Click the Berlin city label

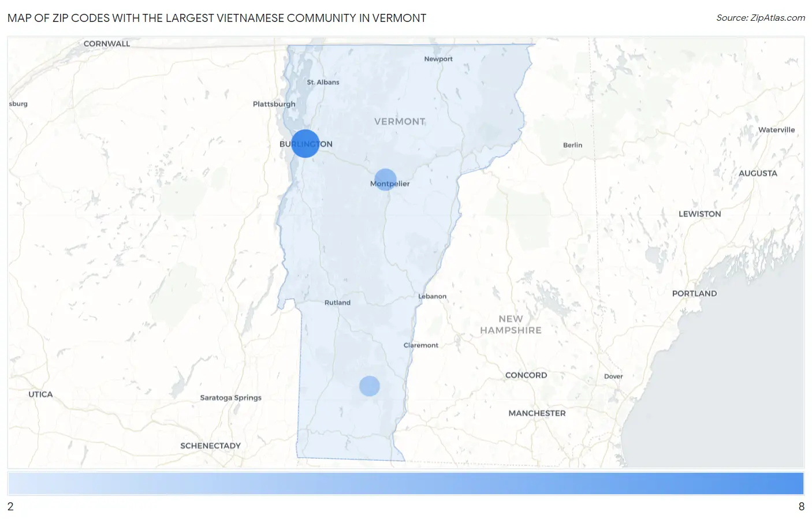point(572,145)
